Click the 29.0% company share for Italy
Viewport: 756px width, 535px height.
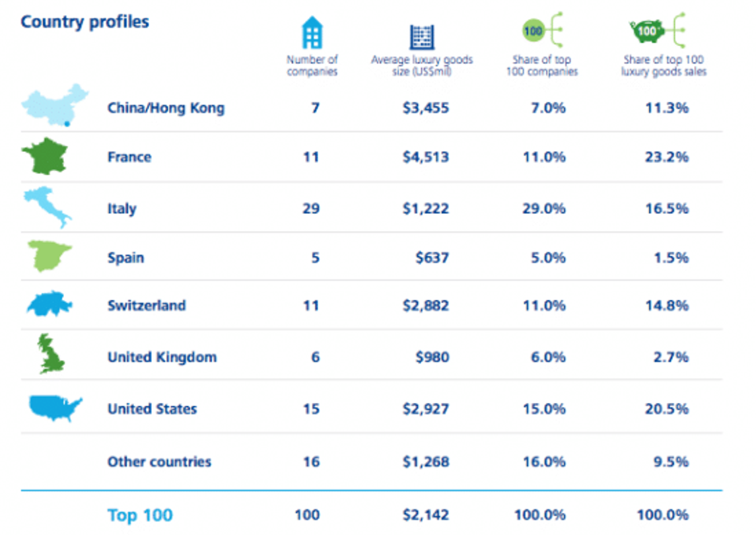[544, 209]
